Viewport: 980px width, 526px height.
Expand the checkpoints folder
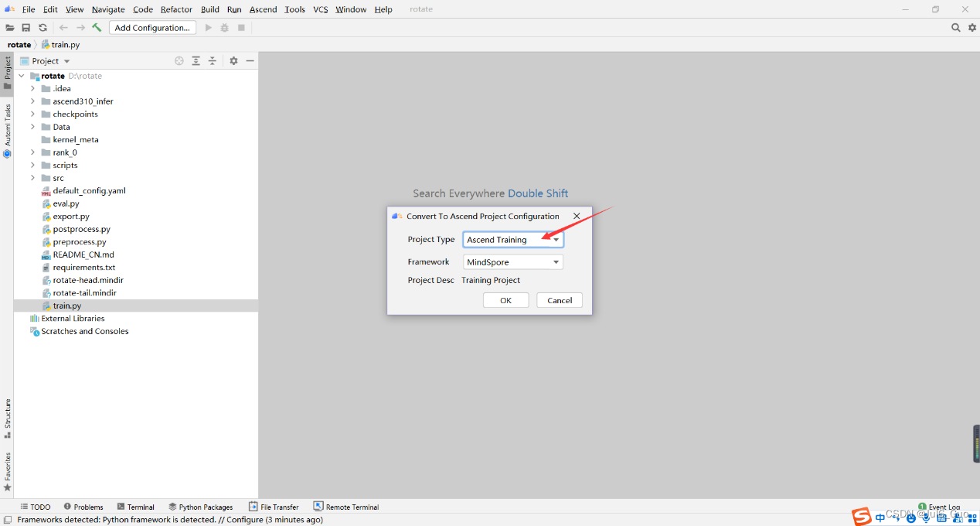coord(32,114)
